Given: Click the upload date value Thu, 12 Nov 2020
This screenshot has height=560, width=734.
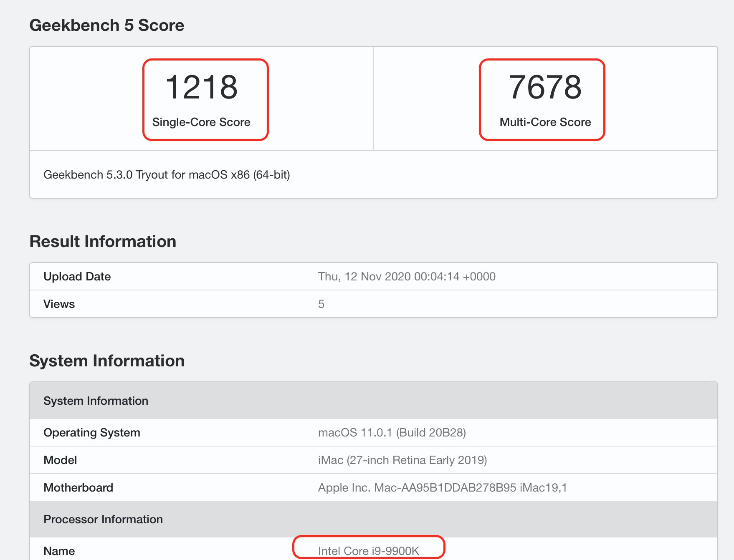Looking at the screenshot, I should point(407,276).
